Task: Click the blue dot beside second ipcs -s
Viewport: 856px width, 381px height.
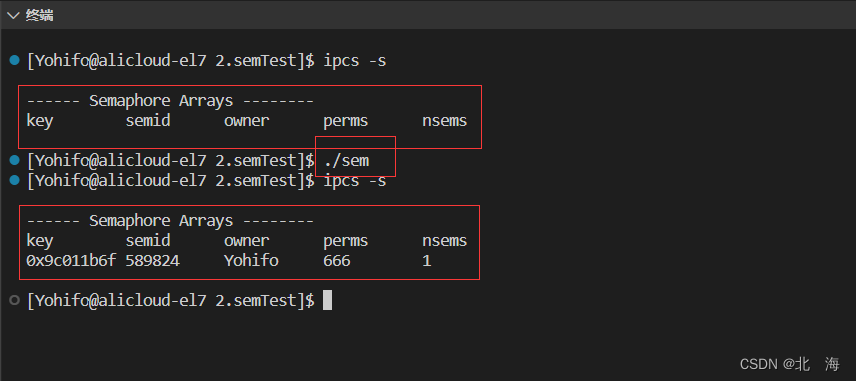Action: (x=15, y=180)
